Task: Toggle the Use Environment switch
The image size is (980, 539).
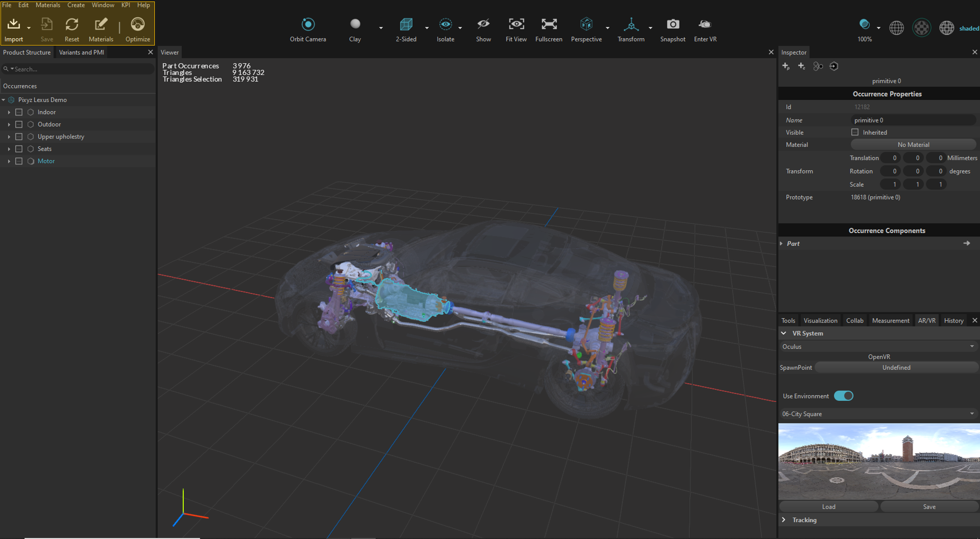Action: tap(843, 396)
